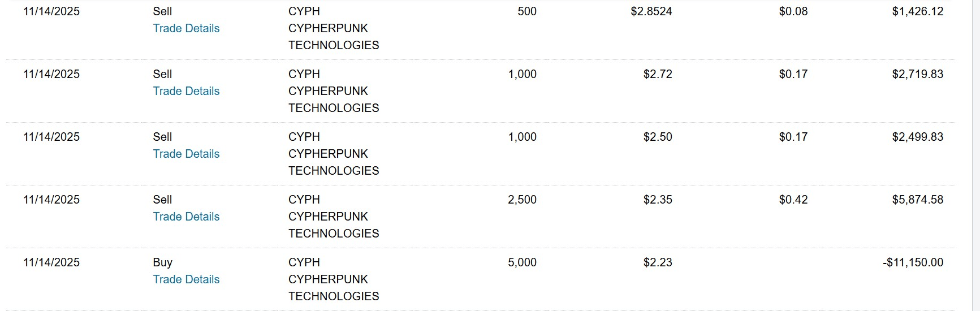
Task: Click the 2,500 quantity cell
Action: click(522, 200)
